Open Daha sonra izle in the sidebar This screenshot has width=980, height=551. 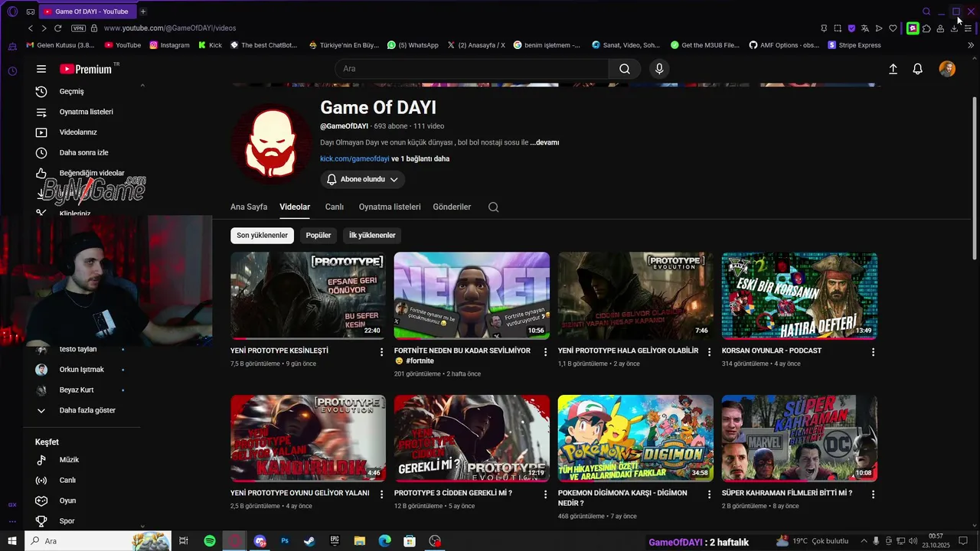84,153
